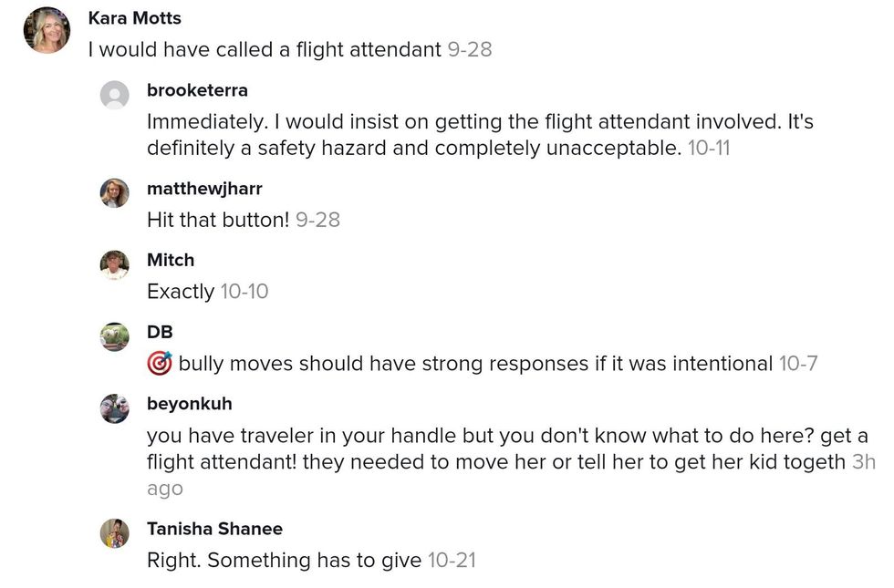This screenshot has width=894, height=588.
Task: Open the Kara Motts username link
Action: 134,18
